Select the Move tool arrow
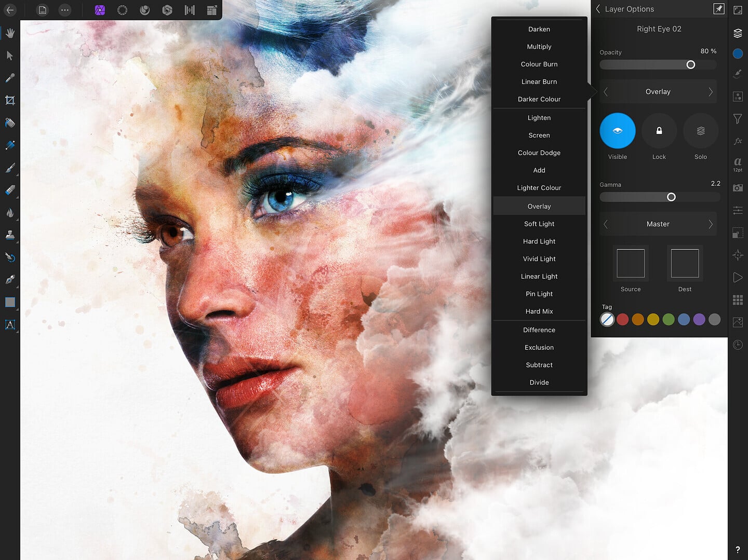The height and width of the screenshot is (560, 748). click(x=10, y=55)
